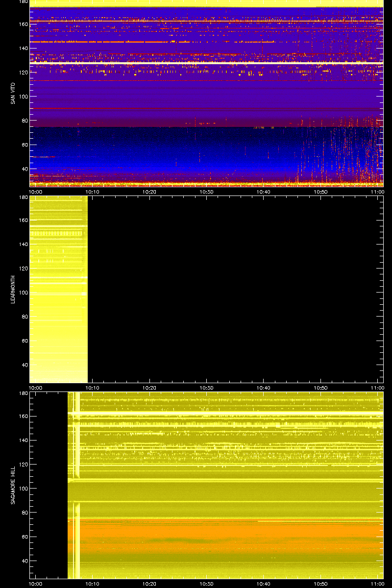Select the Sagamore Hill spectrogram plot

[206, 485]
